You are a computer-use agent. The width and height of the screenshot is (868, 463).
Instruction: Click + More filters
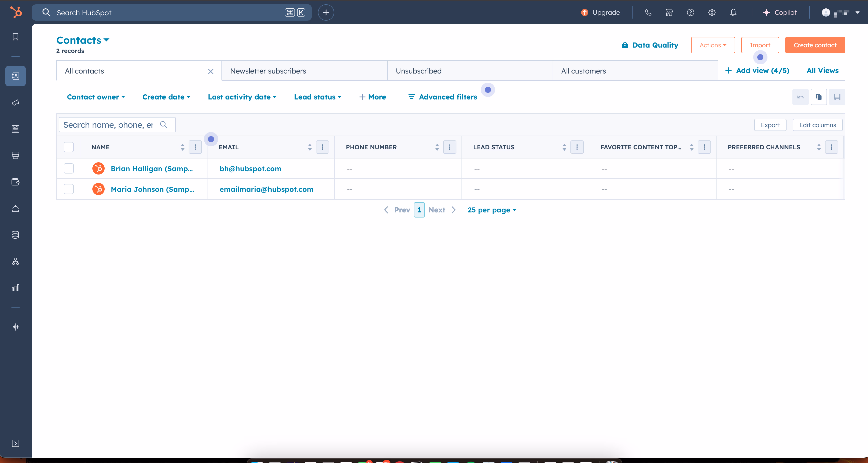pyautogui.click(x=372, y=97)
